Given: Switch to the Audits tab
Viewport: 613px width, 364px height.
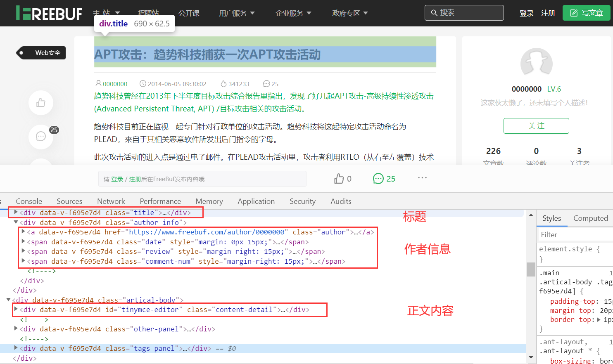Looking at the screenshot, I should [341, 201].
